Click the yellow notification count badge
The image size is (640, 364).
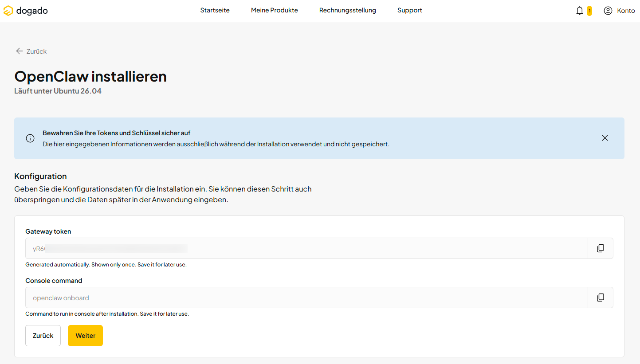coord(589,11)
